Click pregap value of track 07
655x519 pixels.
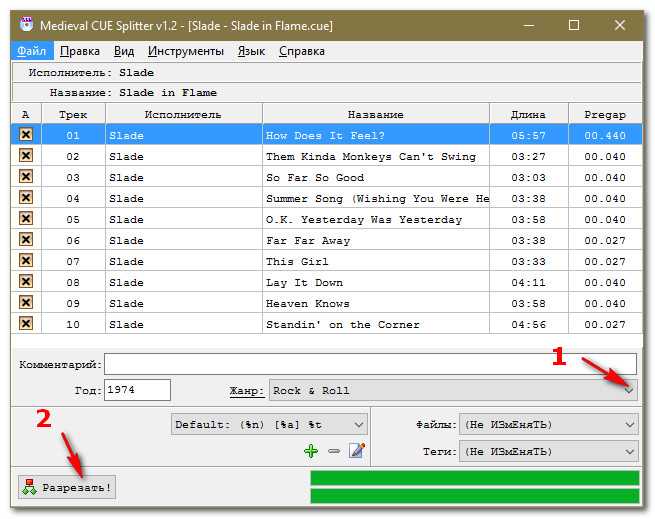pyautogui.click(x=605, y=261)
